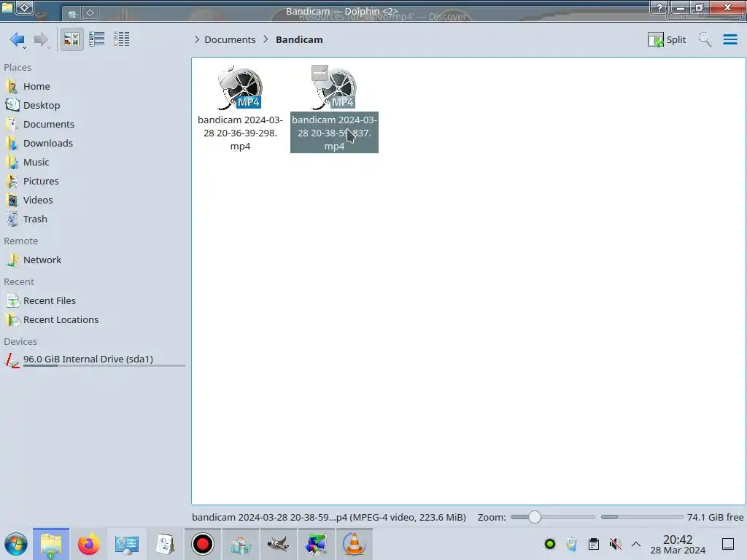The width and height of the screenshot is (747, 560).
Task: Select the 96.0 GiB Internal Drive (sda1)
Action: [88, 359]
